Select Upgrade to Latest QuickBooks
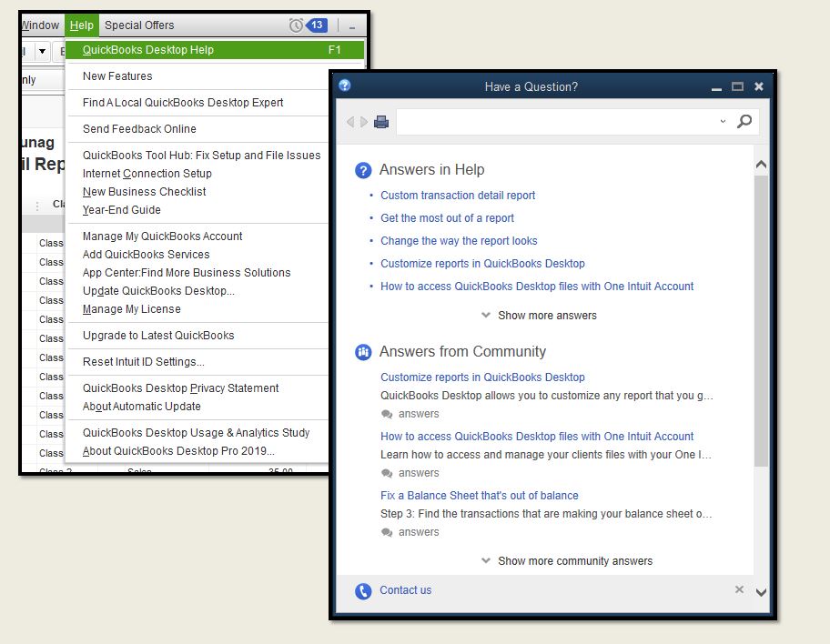Screen dimensions: 830x644 tap(158, 336)
